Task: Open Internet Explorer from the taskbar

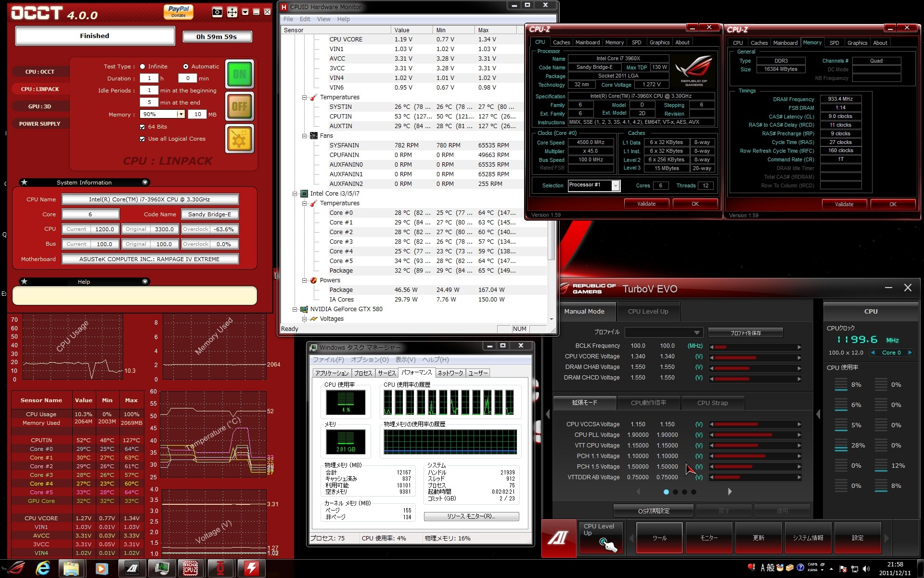Action: (x=43, y=568)
